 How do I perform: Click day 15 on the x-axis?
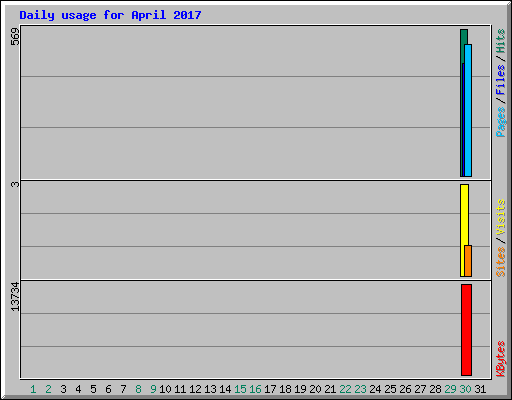point(240,389)
